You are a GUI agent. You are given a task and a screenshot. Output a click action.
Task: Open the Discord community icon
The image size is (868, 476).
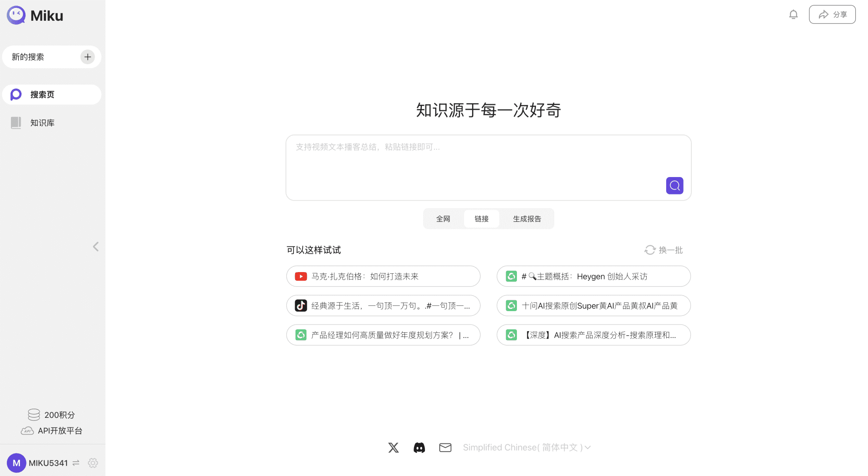(x=419, y=447)
